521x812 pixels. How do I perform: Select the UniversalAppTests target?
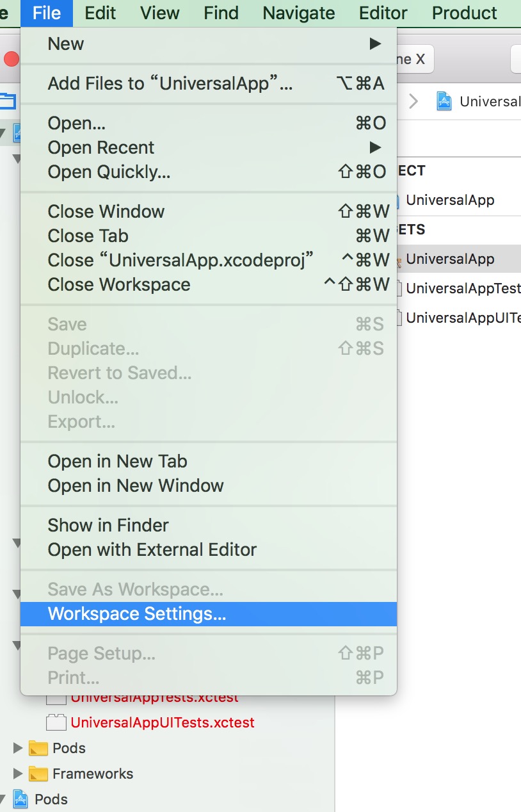tap(463, 288)
